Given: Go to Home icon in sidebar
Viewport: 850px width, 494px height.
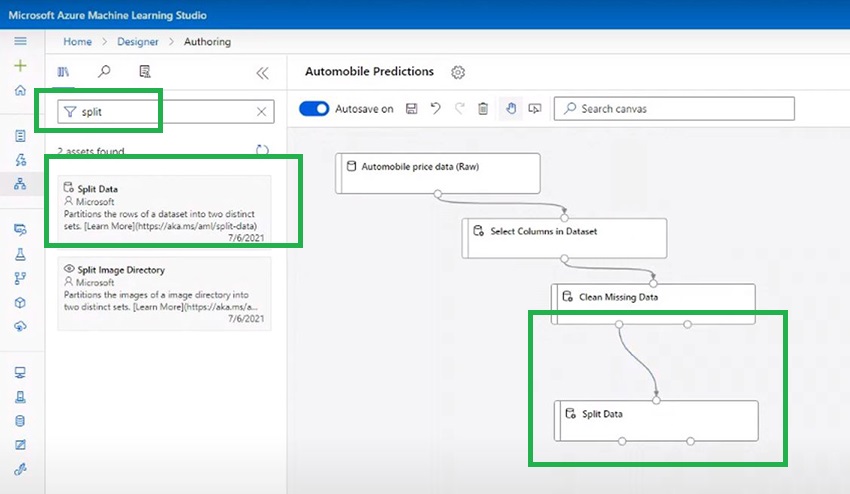Looking at the screenshot, I should click(x=20, y=90).
